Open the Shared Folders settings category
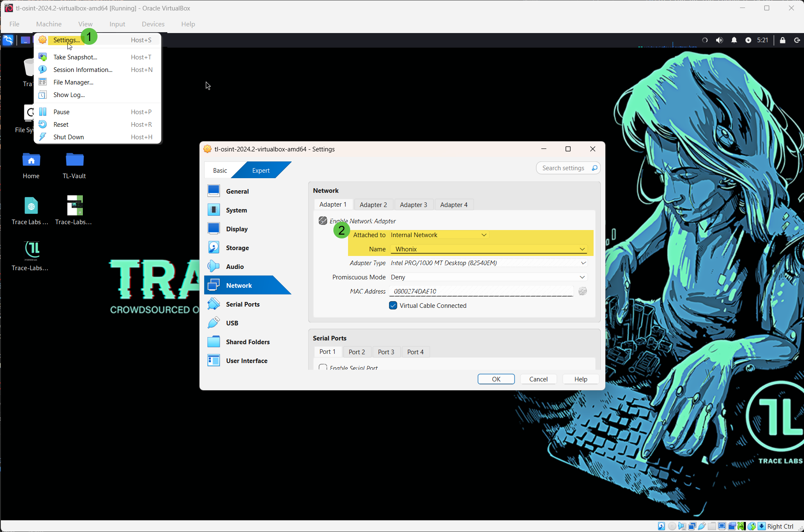Viewport: 804px width, 532px height. [x=248, y=342]
